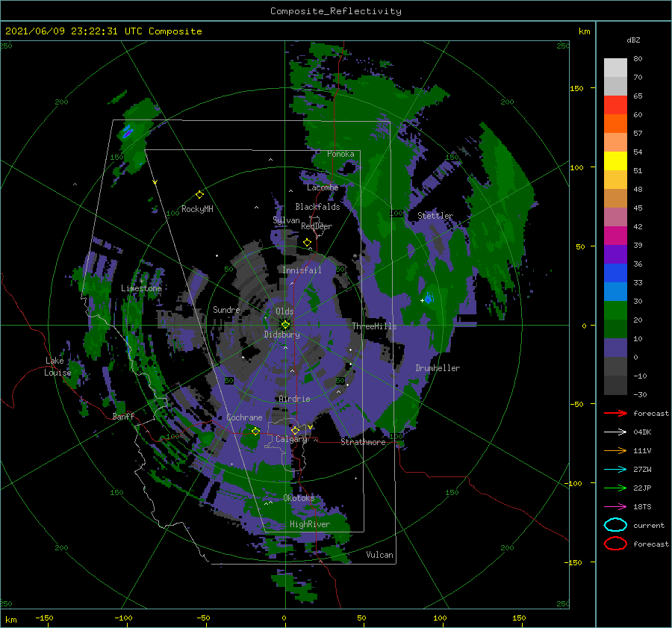672x628 pixels.
Task: Click the ThreeHills label
Action: coord(375,326)
